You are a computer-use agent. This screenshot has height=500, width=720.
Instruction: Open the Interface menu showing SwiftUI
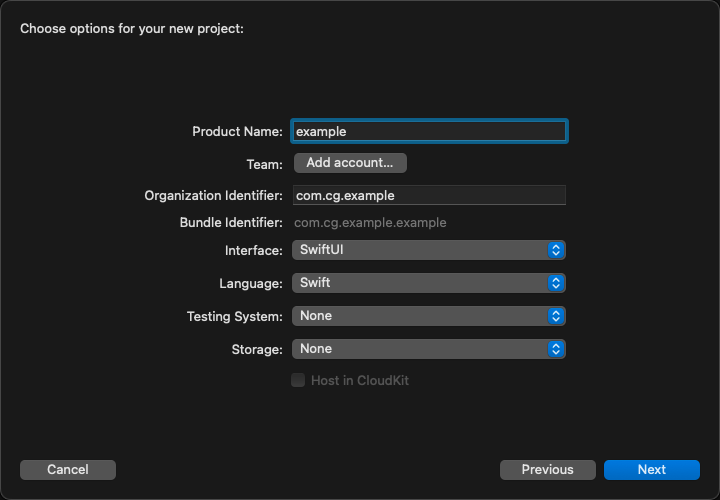(x=420, y=250)
